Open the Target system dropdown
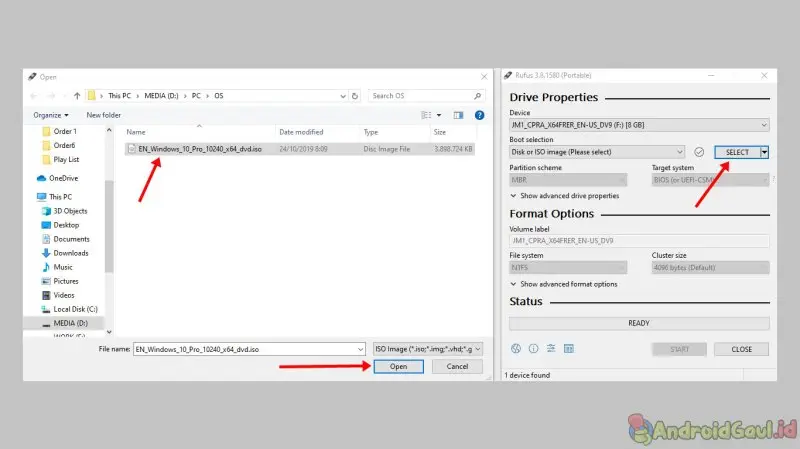The height and width of the screenshot is (449, 800). click(710, 180)
